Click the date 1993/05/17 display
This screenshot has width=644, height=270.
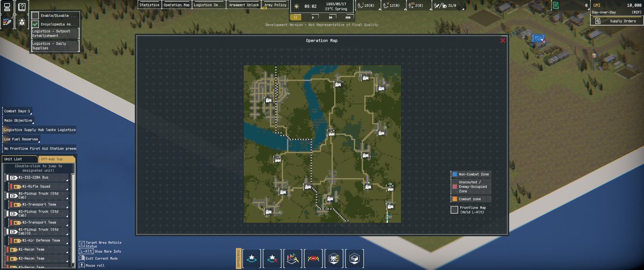[x=336, y=4]
